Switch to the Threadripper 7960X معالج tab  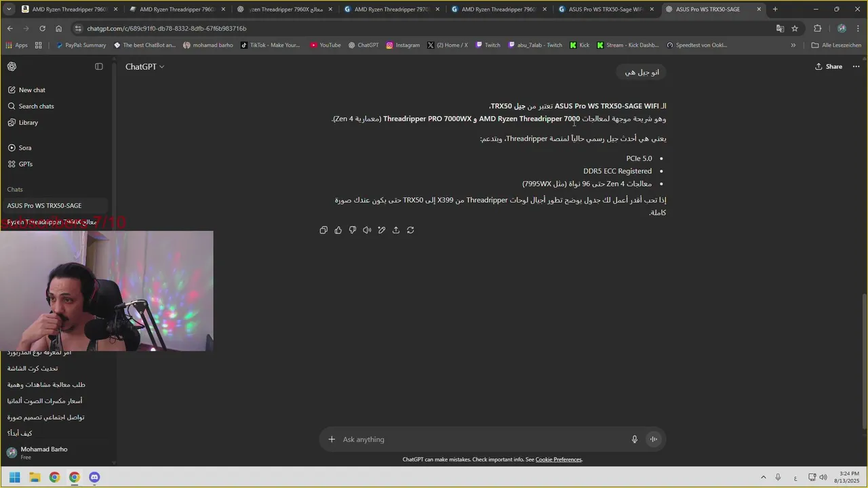[283, 9]
